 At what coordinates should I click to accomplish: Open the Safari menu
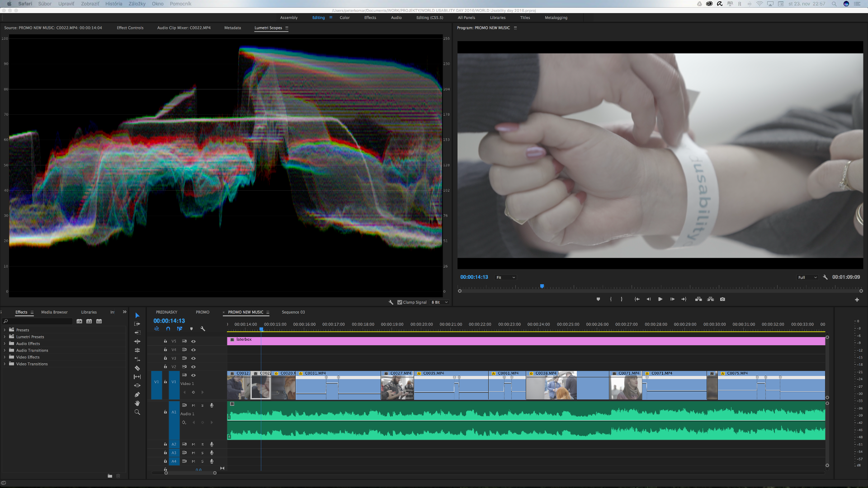pyautogui.click(x=25, y=4)
